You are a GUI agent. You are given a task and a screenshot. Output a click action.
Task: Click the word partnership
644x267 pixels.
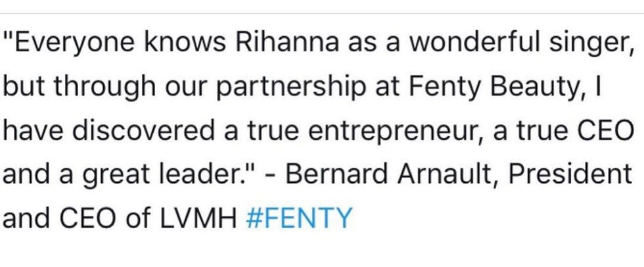click(290, 88)
